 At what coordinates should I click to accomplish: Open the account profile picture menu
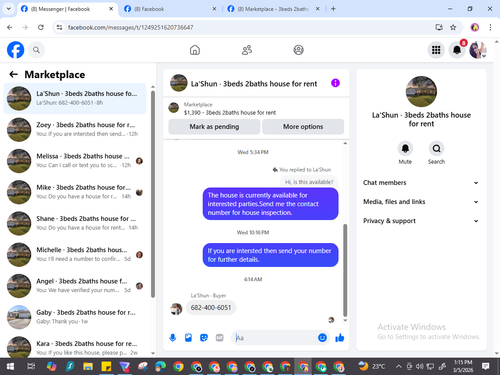click(x=478, y=50)
